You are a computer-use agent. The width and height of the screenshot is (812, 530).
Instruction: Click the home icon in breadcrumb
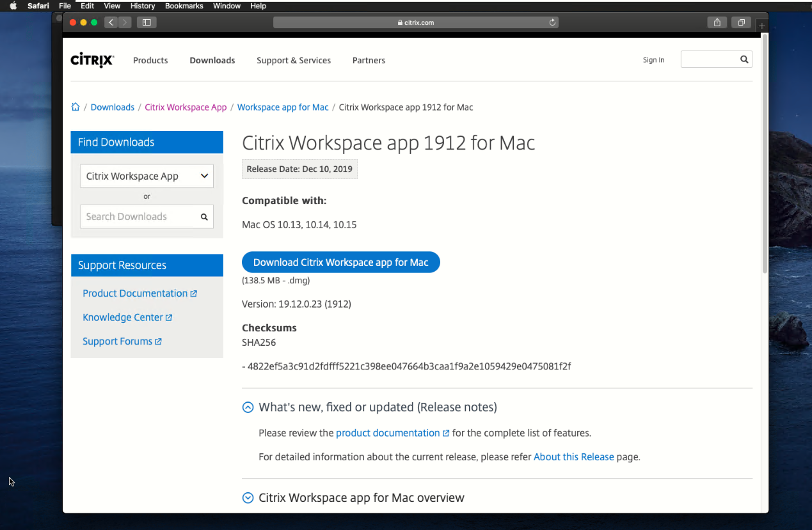76,107
